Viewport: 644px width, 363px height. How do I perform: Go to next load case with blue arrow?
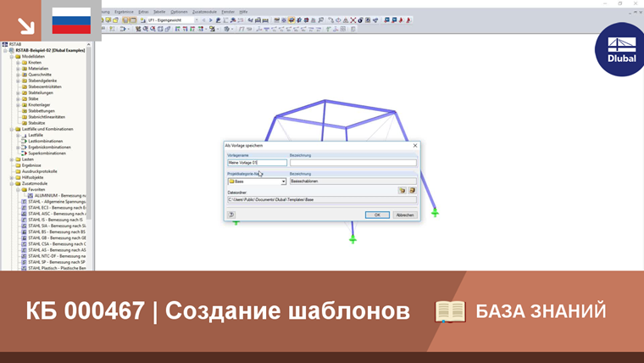click(x=211, y=20)
